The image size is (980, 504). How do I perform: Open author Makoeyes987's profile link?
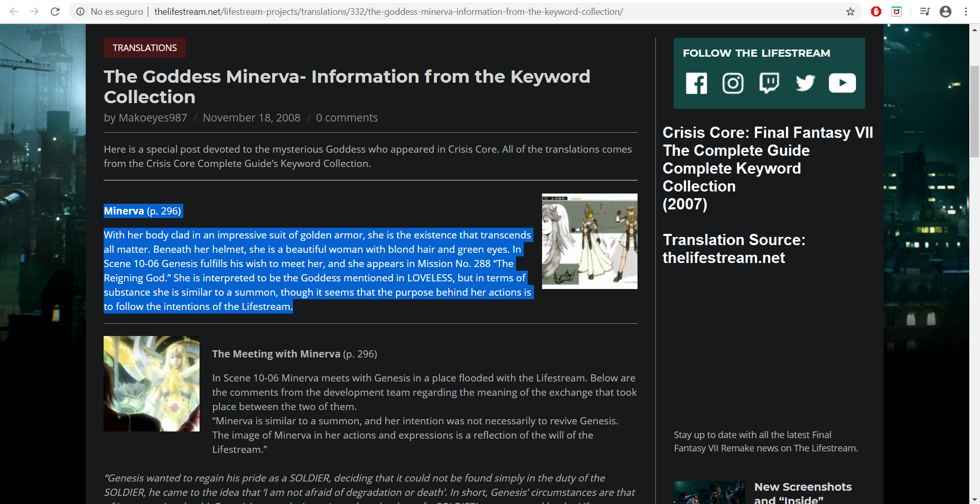153,118
